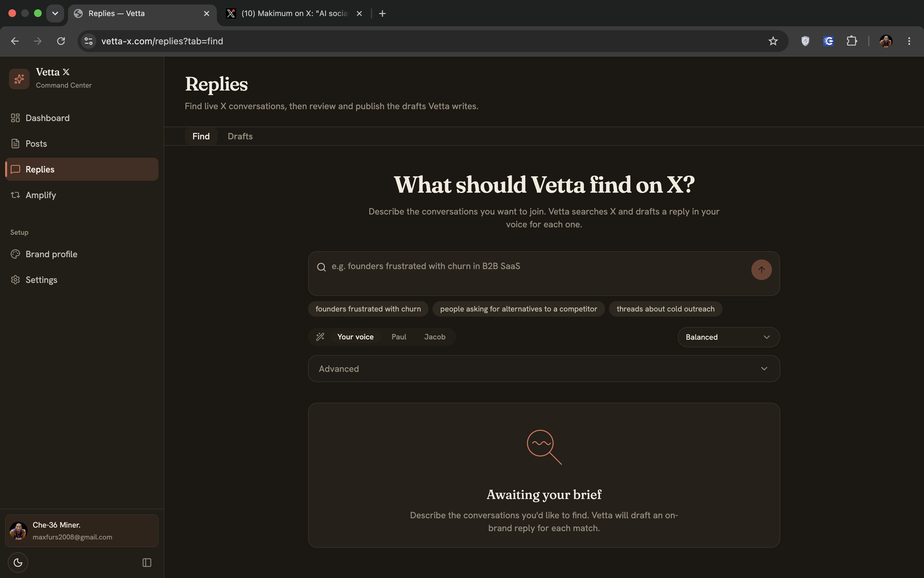Open Settings in sidebar

(82, 279)
